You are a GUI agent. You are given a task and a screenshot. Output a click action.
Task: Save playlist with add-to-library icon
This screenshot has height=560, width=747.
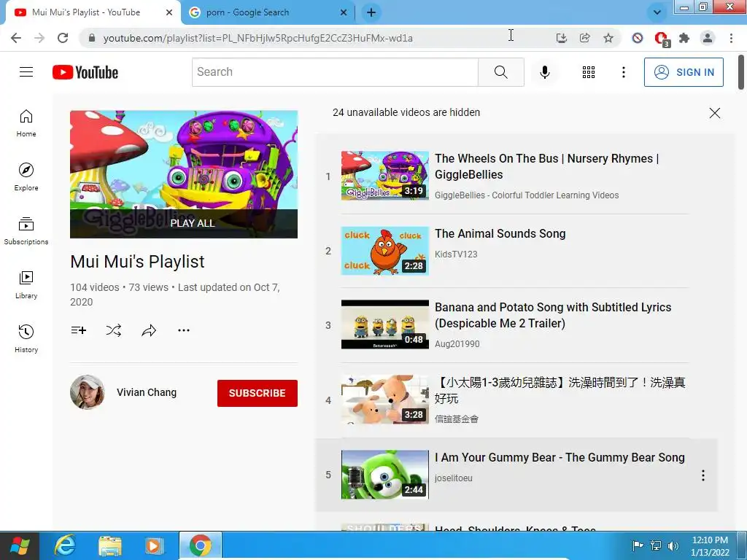[79, 330]
